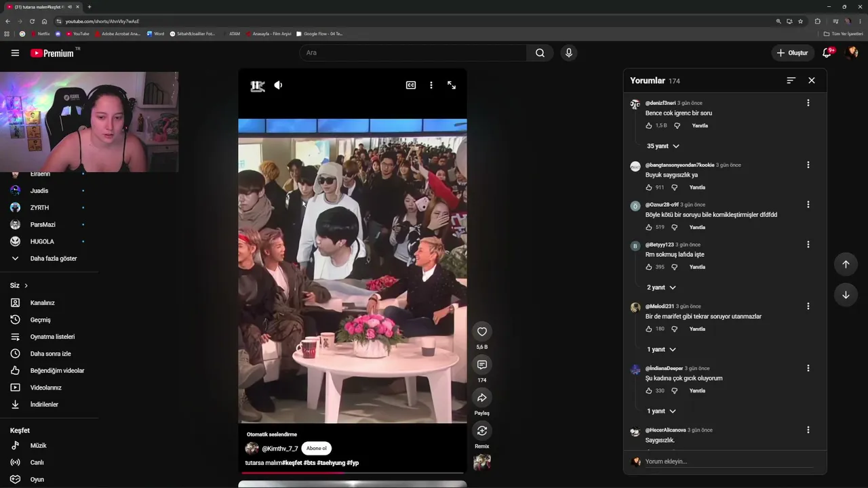868x488 pixels.
Task: Expand 35 yanıt replies
Action: point(663,146)
